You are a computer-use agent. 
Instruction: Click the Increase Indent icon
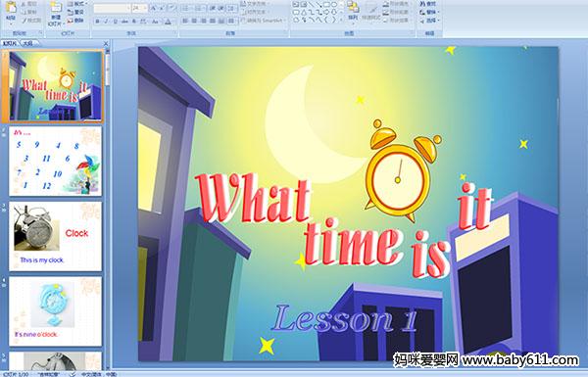[x=221, y=8]
